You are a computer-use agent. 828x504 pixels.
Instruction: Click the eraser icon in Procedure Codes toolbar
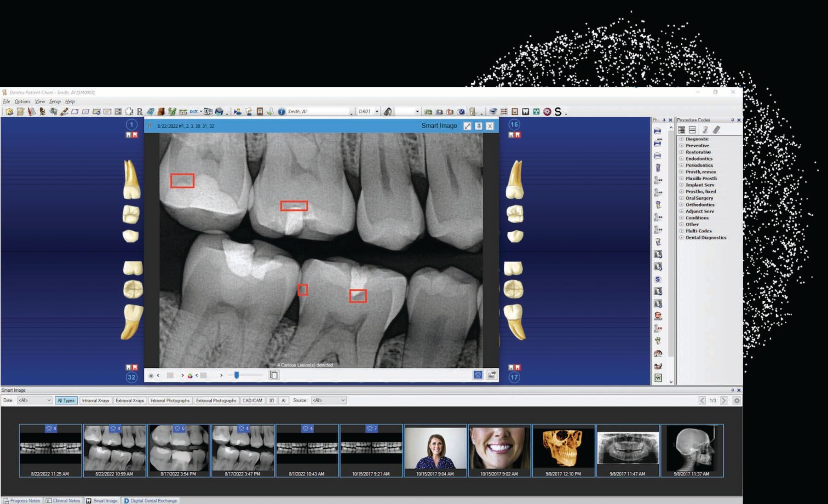(716, 130)
